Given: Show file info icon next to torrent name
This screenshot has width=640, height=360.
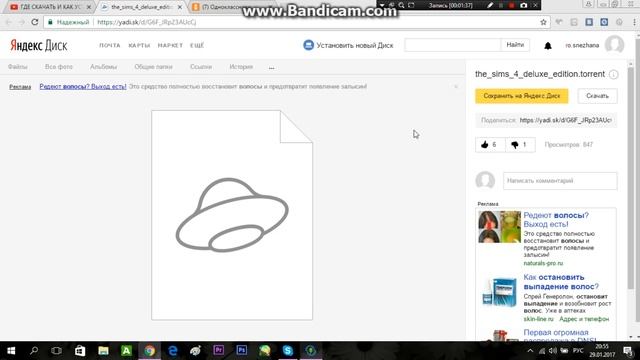Looking at the screenshot, I should [613, 74].
